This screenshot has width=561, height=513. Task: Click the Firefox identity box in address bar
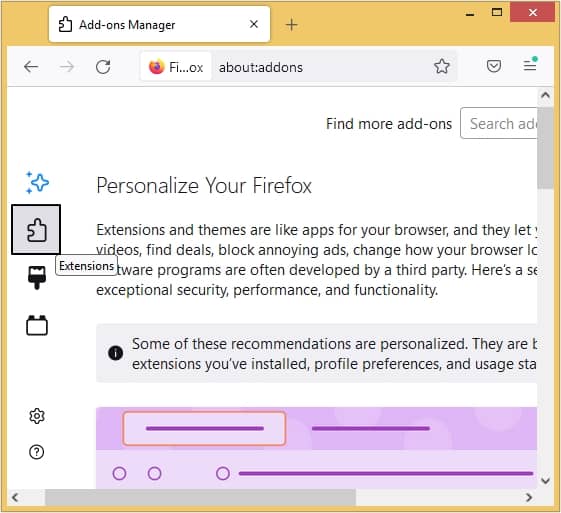click(x=176, y=67)
